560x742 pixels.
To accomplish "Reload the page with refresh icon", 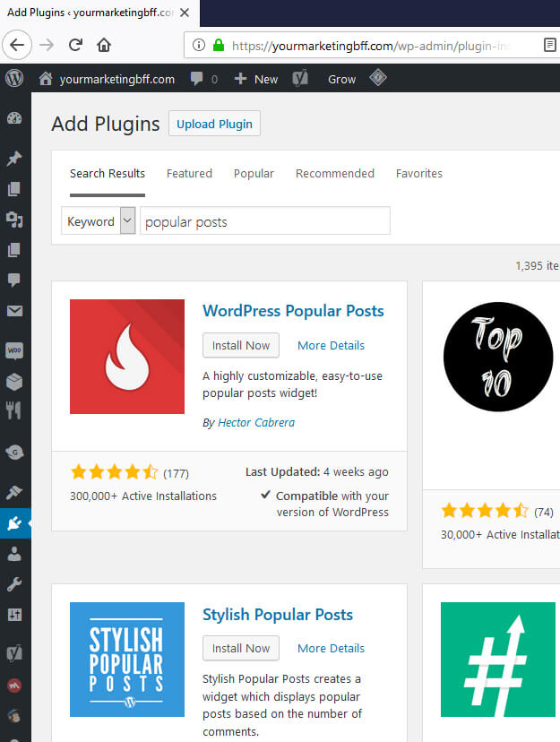I will (x=75, y=45).
